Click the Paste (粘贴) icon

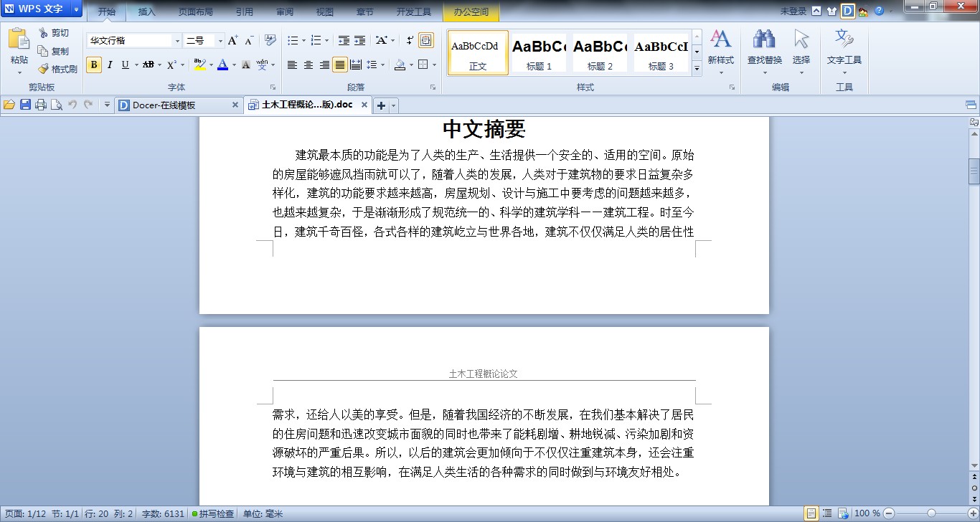point(19,39)
